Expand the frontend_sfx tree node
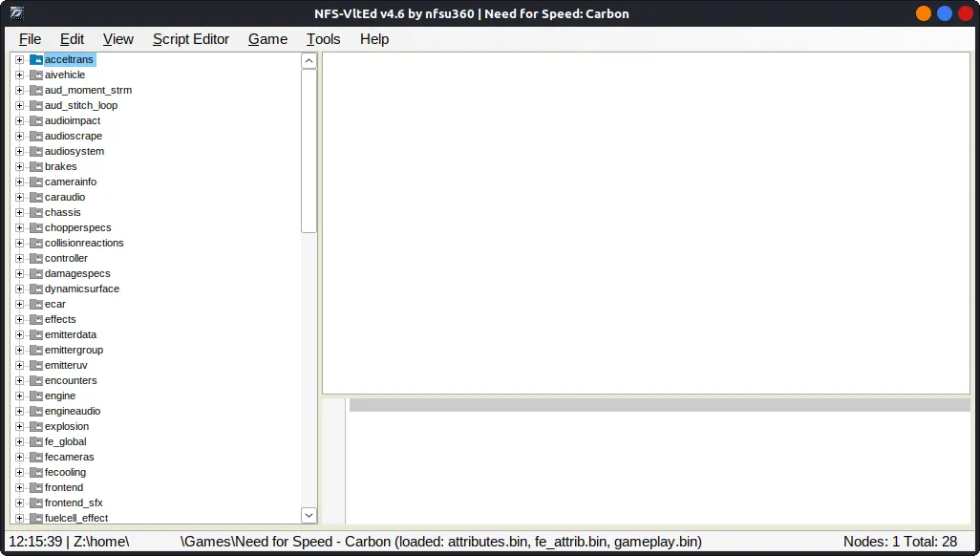980x556 pixels. (19, 503)
